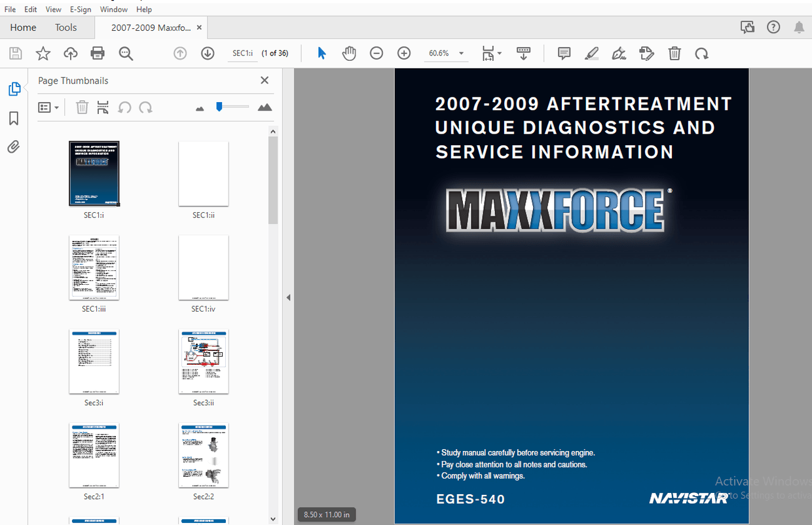
Task: Switch to the Tools tab
Action: pyautogui.click(x=65, y=27)
